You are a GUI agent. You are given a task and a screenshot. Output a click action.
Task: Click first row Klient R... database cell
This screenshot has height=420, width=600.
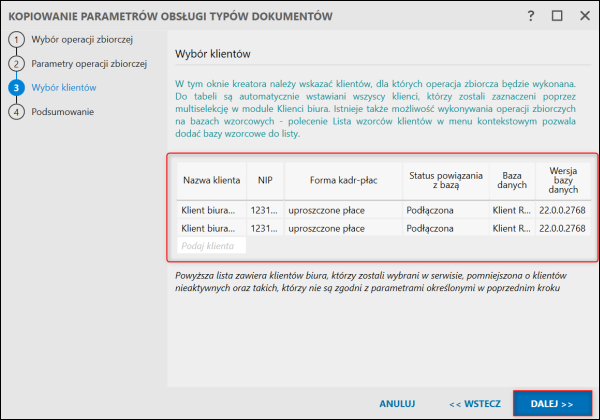tap(512, 210)
